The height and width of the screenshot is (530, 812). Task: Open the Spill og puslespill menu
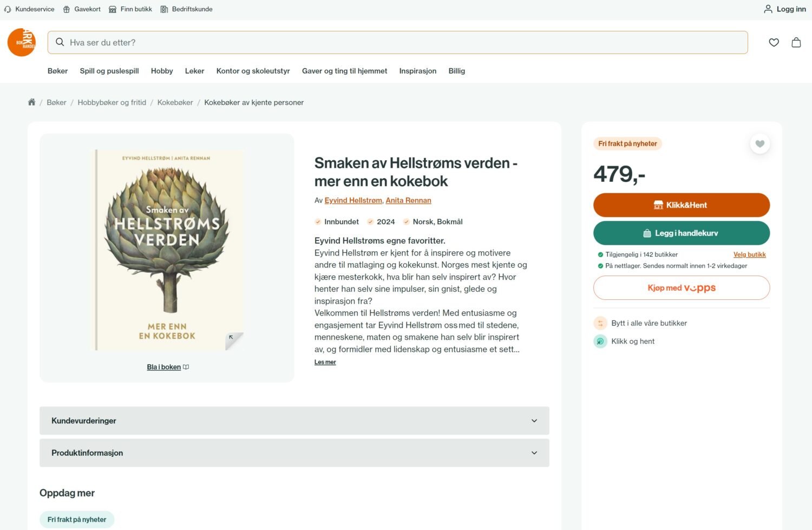pyautogui.click(x=109, y=71)
